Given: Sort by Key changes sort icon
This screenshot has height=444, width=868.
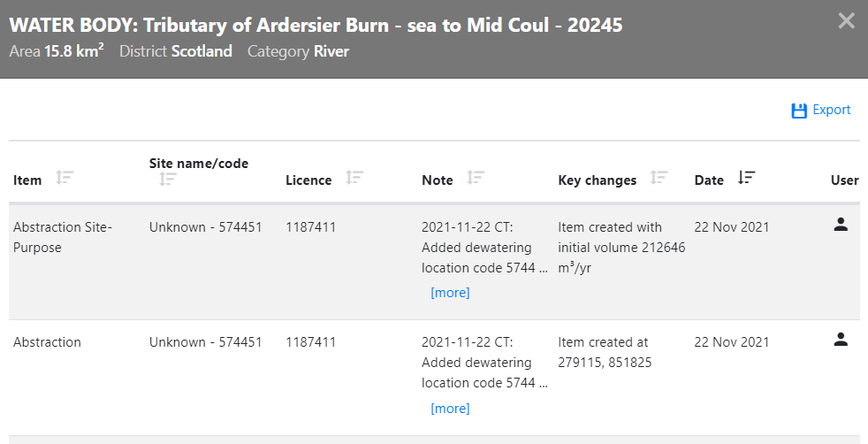Looking at the screenshot, I should tap(659, 178).
